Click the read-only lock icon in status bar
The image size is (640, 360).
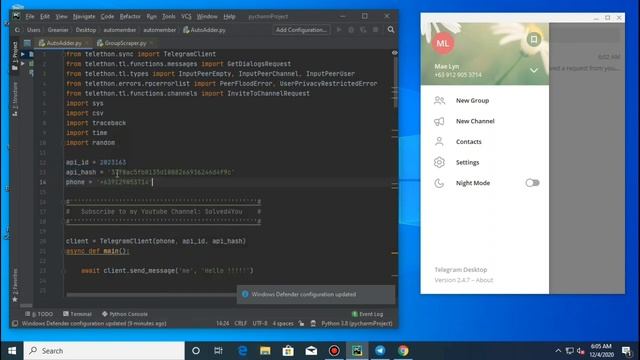(x=301, y=324)
